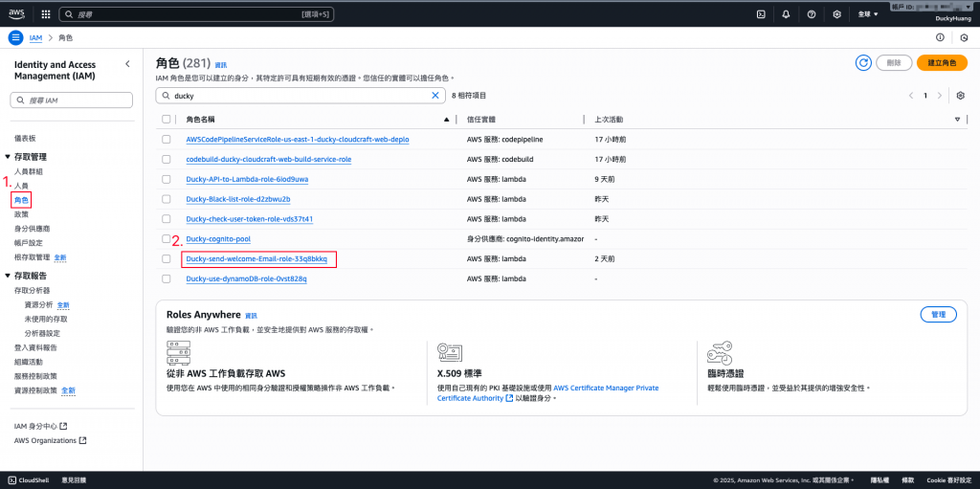Click 意見回饋 in footer
980x489 pixels.
point(74,480)
